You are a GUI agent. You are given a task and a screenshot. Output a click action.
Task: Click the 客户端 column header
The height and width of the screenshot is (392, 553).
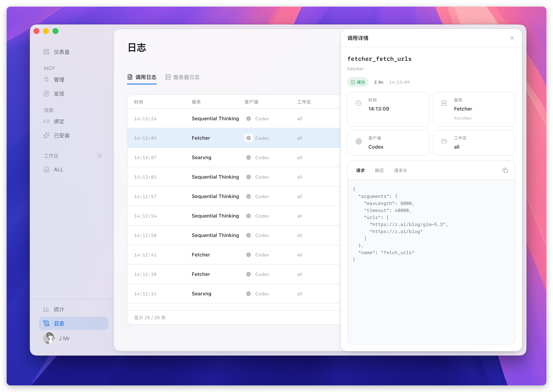(x=251, y=102)
